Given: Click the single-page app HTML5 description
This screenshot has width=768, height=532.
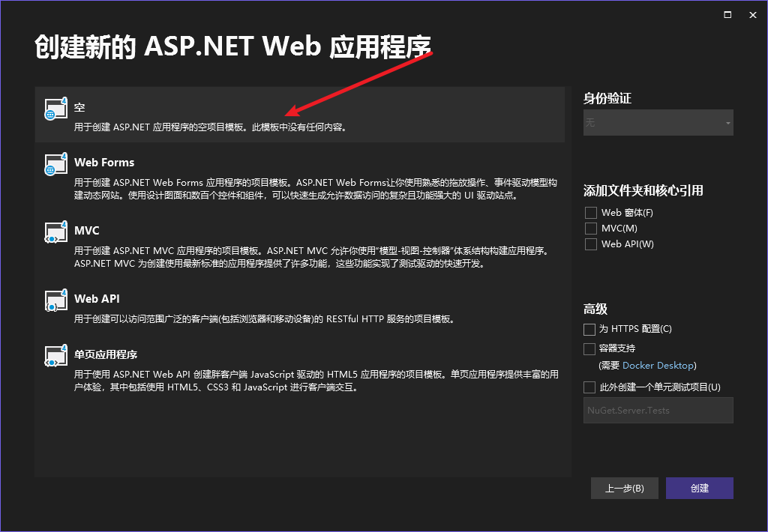Looking at the screenshot, I should coord(316,381).
